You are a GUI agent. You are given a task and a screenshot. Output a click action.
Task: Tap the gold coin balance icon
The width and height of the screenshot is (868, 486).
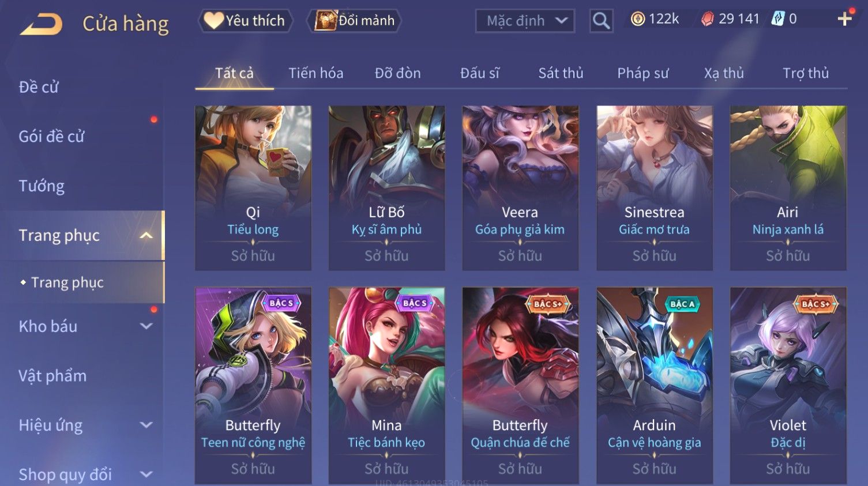(x=637, y=19)
